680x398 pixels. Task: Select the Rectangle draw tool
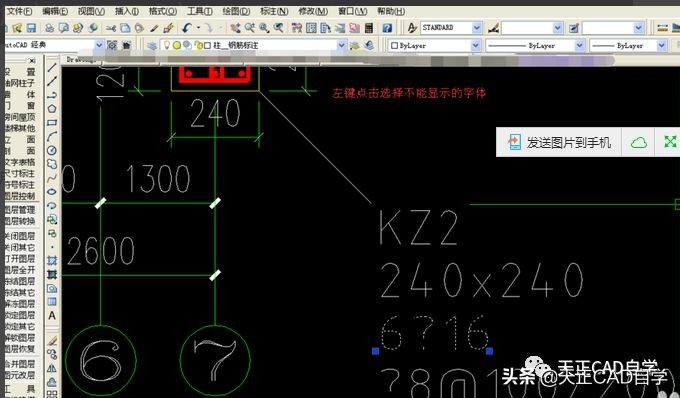pyautogui.click(x=52, y=122)
